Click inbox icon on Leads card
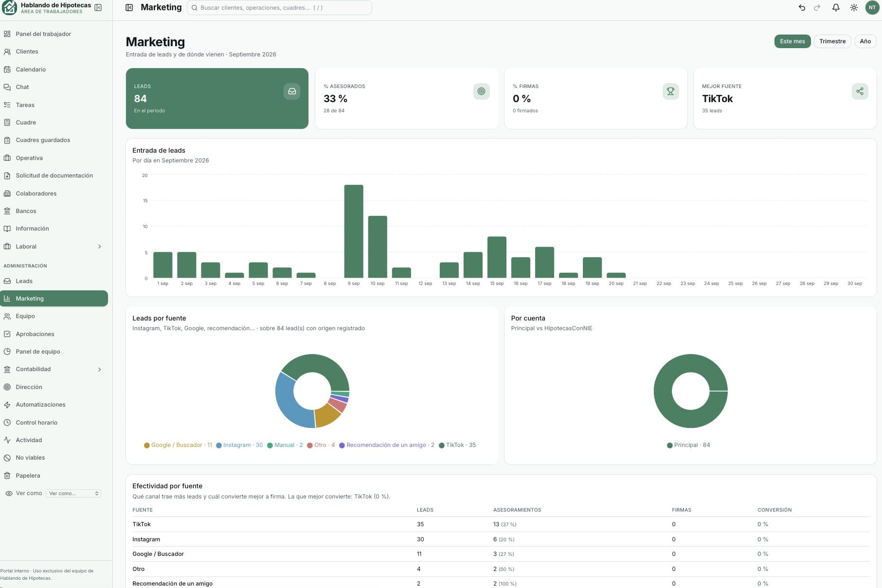 point(292,91)
